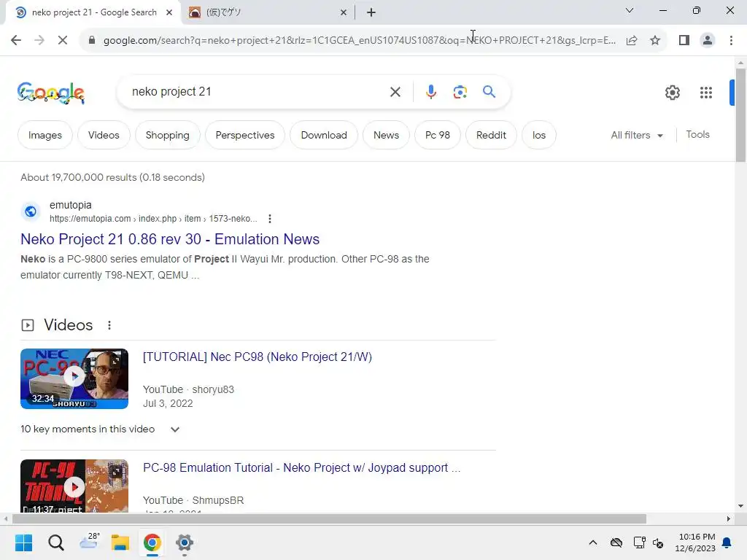Viewport: 747px width, 560px height.
Task: Bookmark this tab with star icon
Action: pos(655,40)
